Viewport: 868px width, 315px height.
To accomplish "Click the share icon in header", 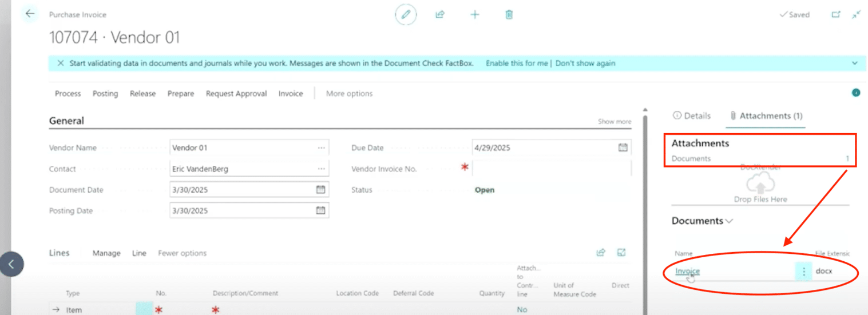I will tap(440, 15).
